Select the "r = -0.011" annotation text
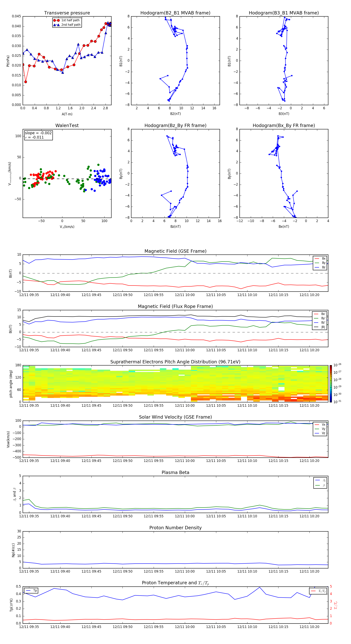This screenshot has width=351, height=644. point(35,137)
